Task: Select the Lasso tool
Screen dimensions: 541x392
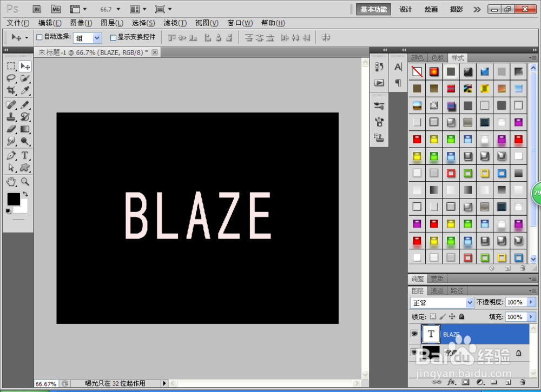Action: 11,78
